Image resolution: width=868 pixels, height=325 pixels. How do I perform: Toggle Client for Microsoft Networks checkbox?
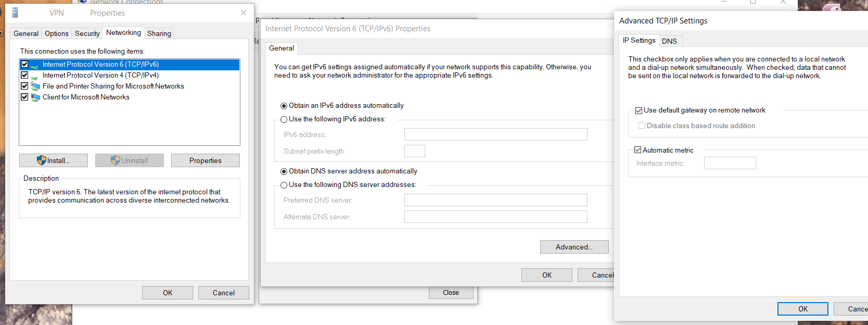tap(24, 97)
